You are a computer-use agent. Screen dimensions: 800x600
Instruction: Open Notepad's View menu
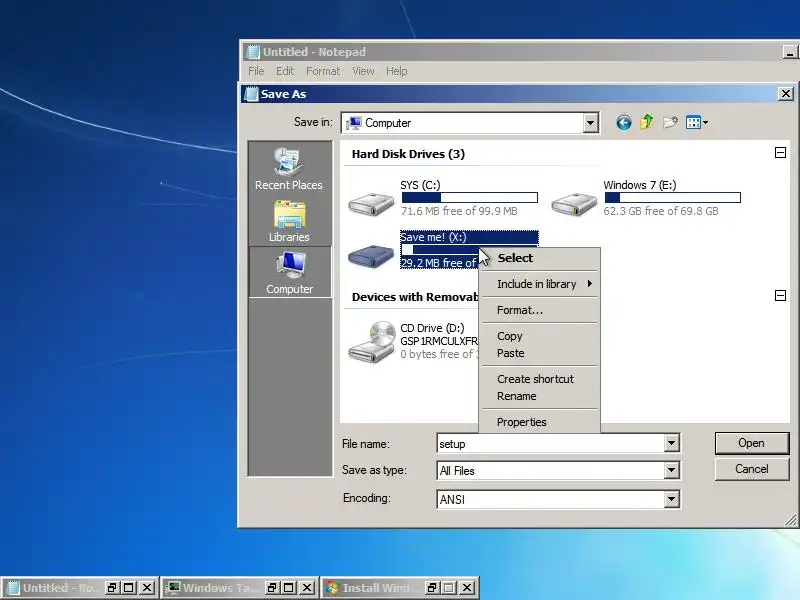(x=363, y=71)
